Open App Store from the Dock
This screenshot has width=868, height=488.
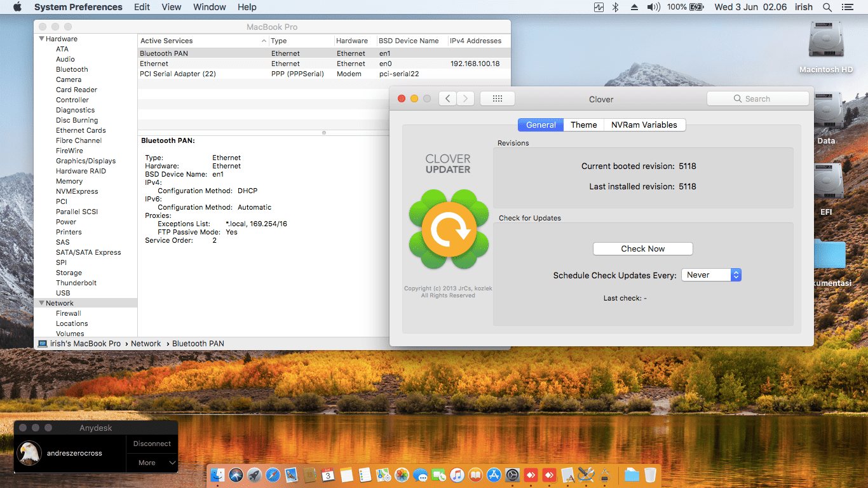click(x=494, y=475)
